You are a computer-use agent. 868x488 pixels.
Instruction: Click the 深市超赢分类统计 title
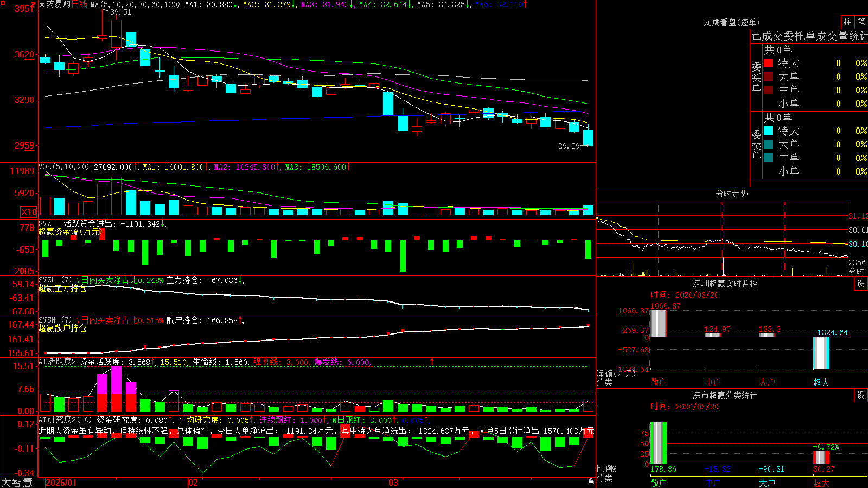[x=725, y=395]
